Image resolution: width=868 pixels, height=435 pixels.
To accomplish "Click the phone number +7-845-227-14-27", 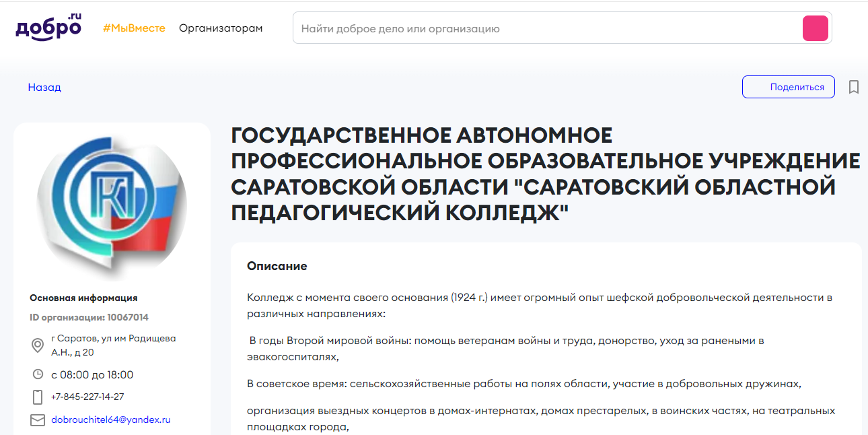I will coord(87,397).
